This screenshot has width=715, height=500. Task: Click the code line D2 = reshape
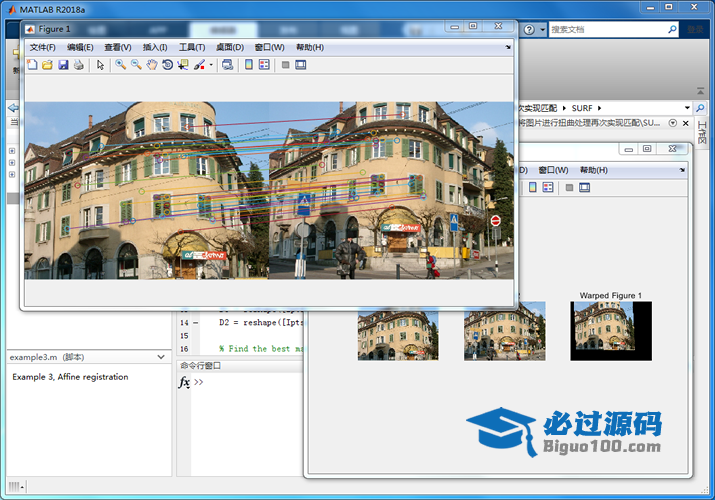pyautogui.click(x=260, y=323)
